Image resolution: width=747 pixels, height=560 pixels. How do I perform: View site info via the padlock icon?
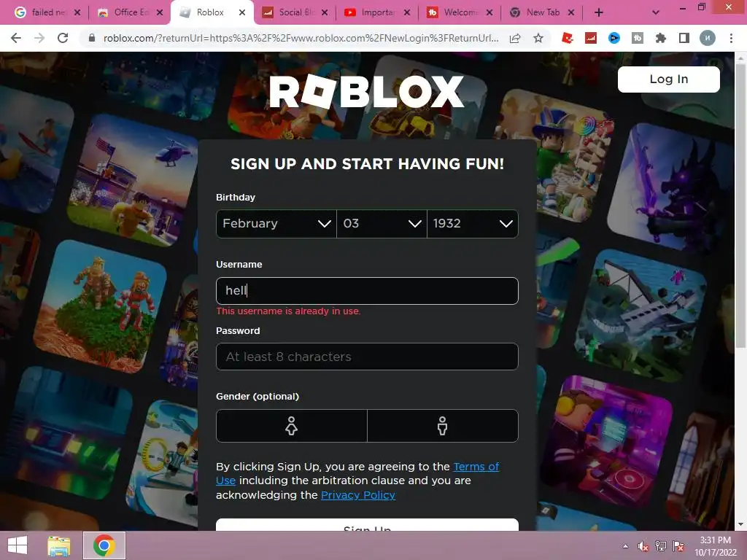coord(92,38)
